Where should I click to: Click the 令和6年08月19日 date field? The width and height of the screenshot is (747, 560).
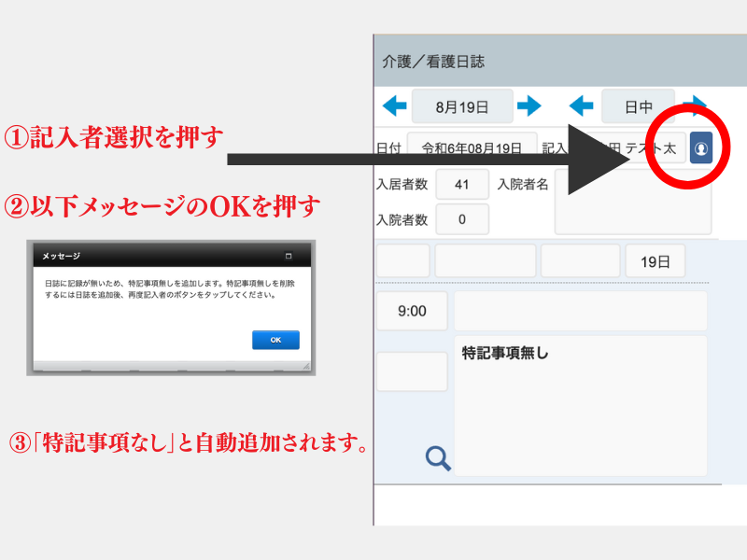tap(472, 147)
